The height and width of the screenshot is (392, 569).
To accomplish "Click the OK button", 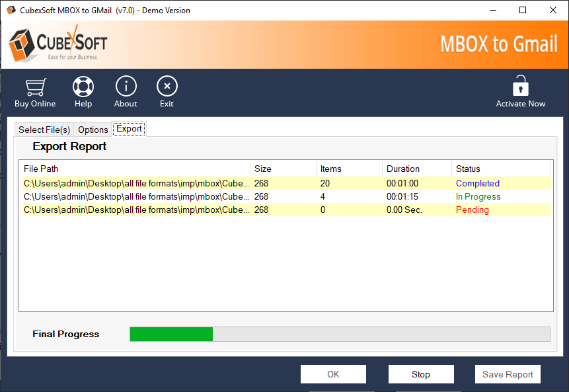I will [333, 374].
